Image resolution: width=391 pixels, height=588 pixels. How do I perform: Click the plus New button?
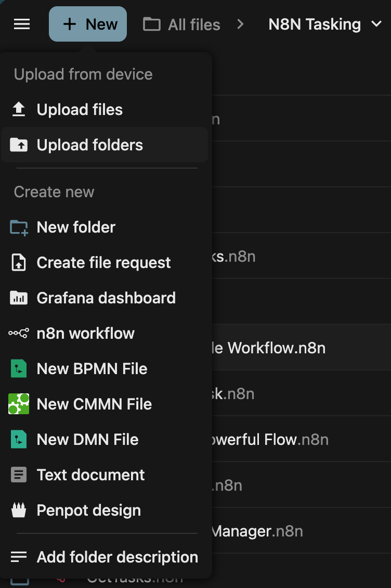coord(88,24)
